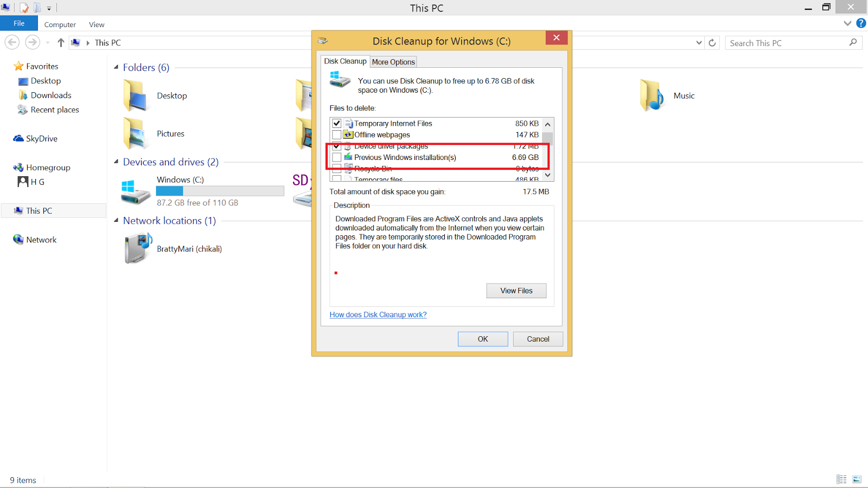Screen dimensions: 868x488
Task: Click the View Files button
Action: pyautogui.click(x=515, y=291)
